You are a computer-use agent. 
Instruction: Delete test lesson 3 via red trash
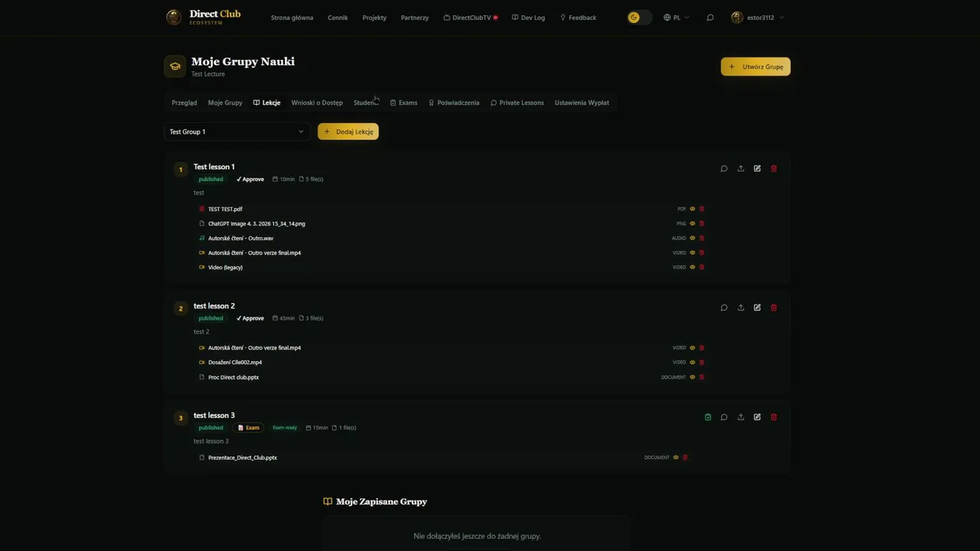774,417
